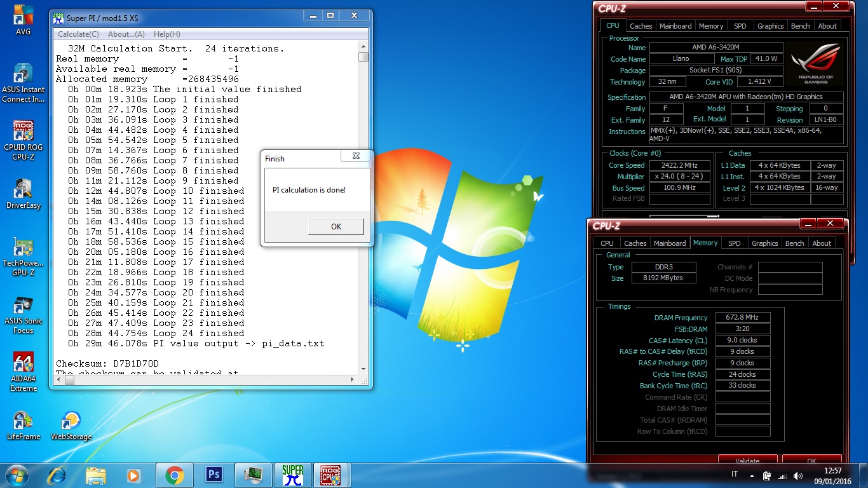Click the system monitor icon in taskbar

(254, 475)
